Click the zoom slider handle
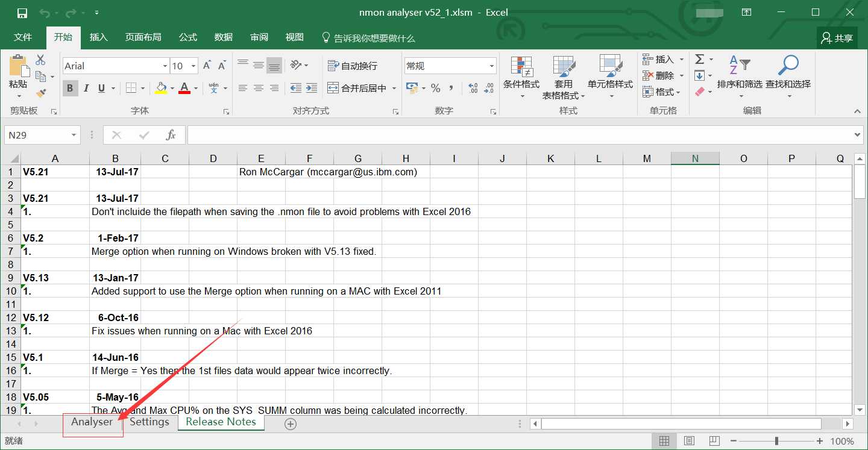The width and height of the screenshot is (868, 450). click(x=776, y=441)
